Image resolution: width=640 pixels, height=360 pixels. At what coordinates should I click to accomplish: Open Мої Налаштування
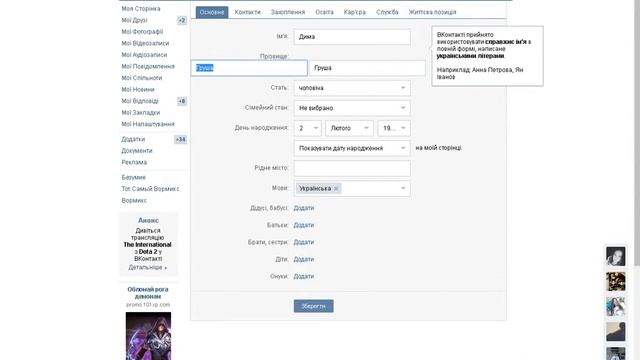[148, 124]
